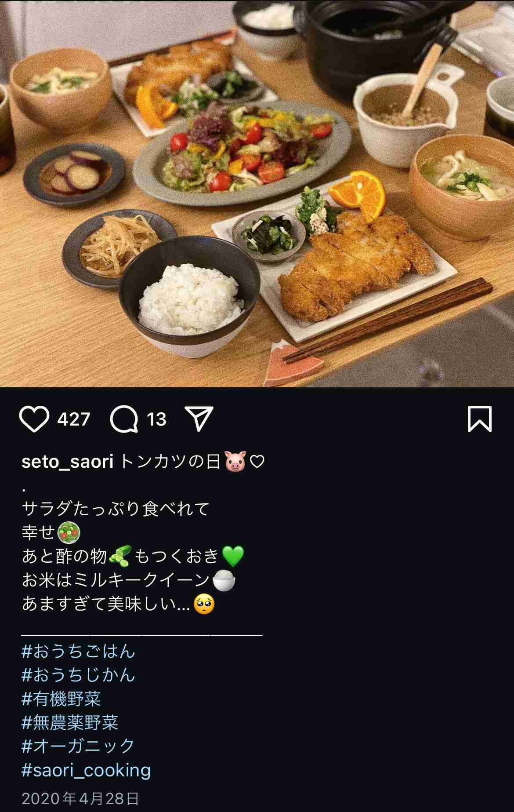Tap the #おうちじかん hashtag
514x812 pixels.
pyautogui.click(x=78, y=675)
